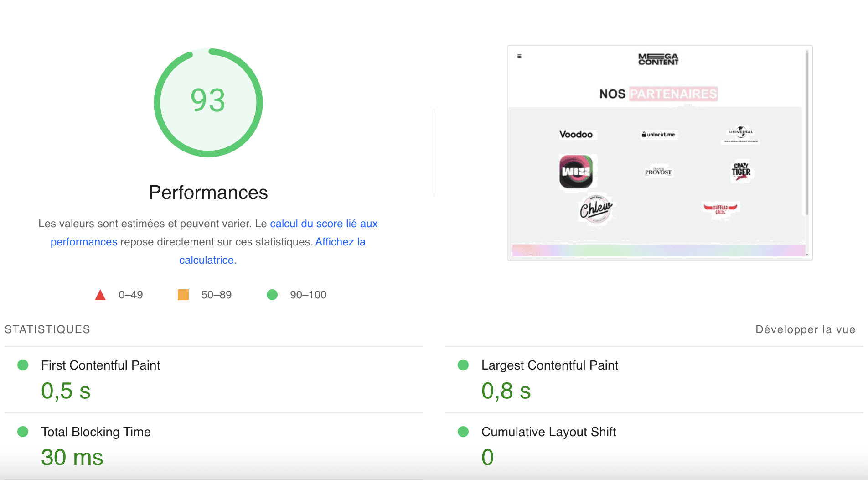This screenshot has height=480, width=868.
Task: Click the green circle 90–100 legend icon
Action: coord(272,295)
